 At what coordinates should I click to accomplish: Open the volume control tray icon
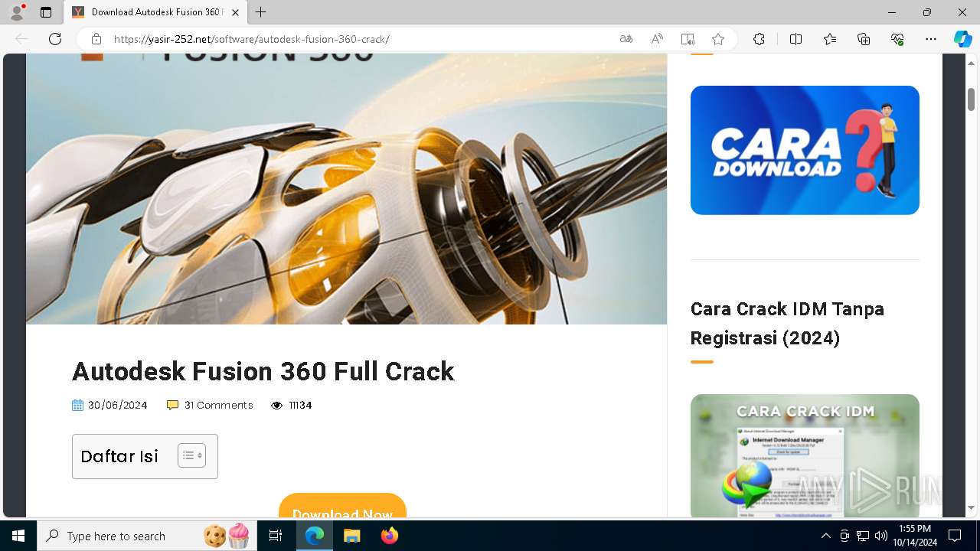pyautogui.click(x=881, y=536)
